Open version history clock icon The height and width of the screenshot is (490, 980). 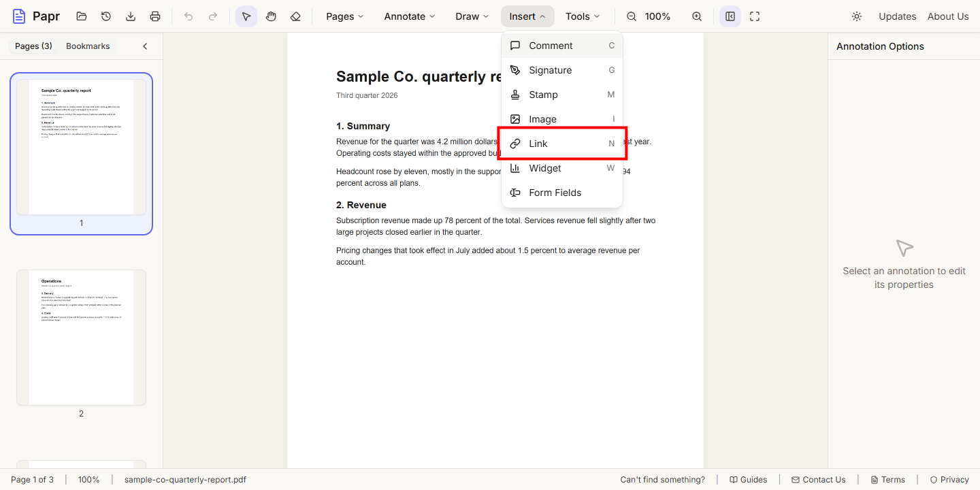click(x=106, y=16)
